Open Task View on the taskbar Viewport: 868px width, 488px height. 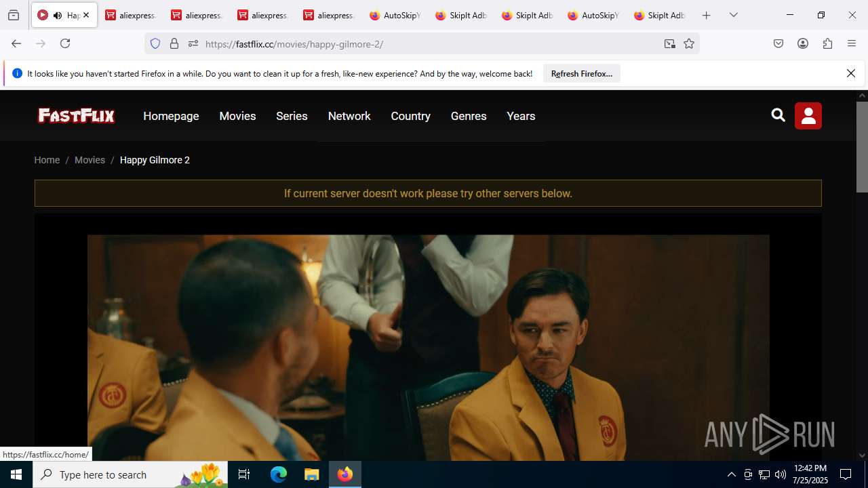[244, 474]
